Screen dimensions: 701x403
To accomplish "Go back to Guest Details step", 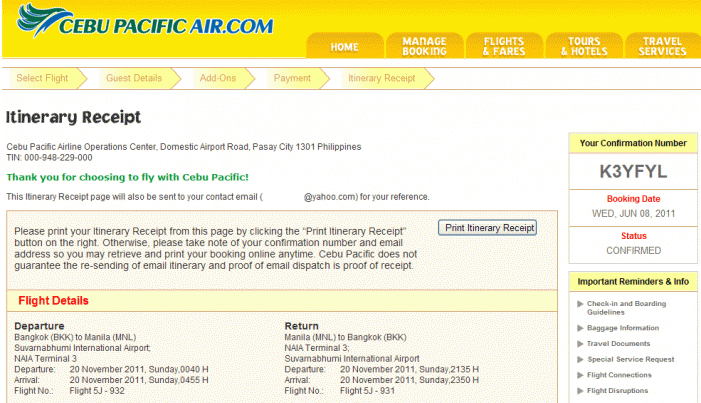I will tap(133, 78).
